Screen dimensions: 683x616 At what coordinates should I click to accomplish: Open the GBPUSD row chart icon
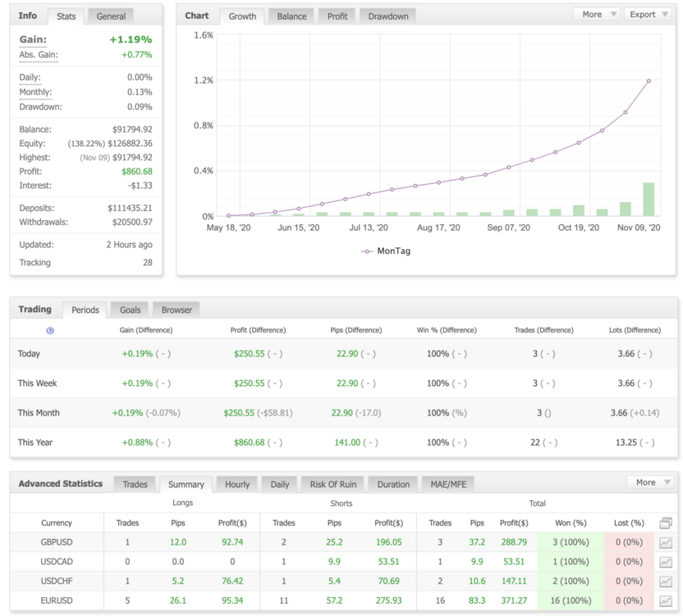click(x=665, y=542)
